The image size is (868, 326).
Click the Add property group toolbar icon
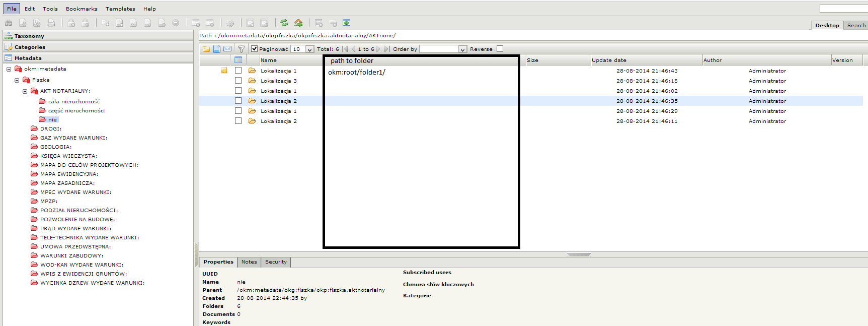coord(196,23)
